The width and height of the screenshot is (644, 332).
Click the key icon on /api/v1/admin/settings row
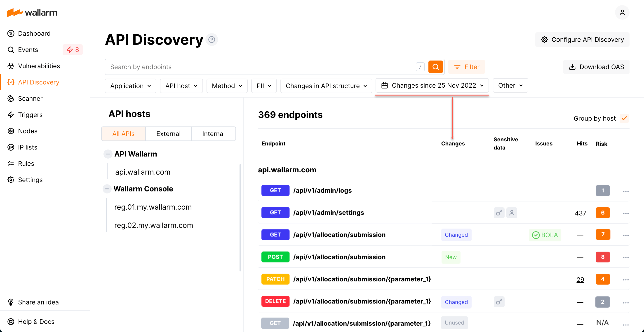(x=499, y=213)
